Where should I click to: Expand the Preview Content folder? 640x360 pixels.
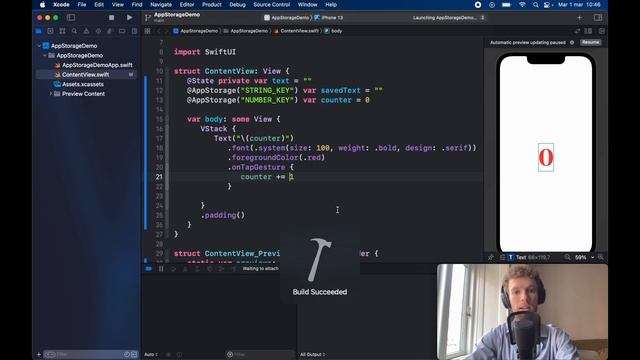tap(51, 94)
